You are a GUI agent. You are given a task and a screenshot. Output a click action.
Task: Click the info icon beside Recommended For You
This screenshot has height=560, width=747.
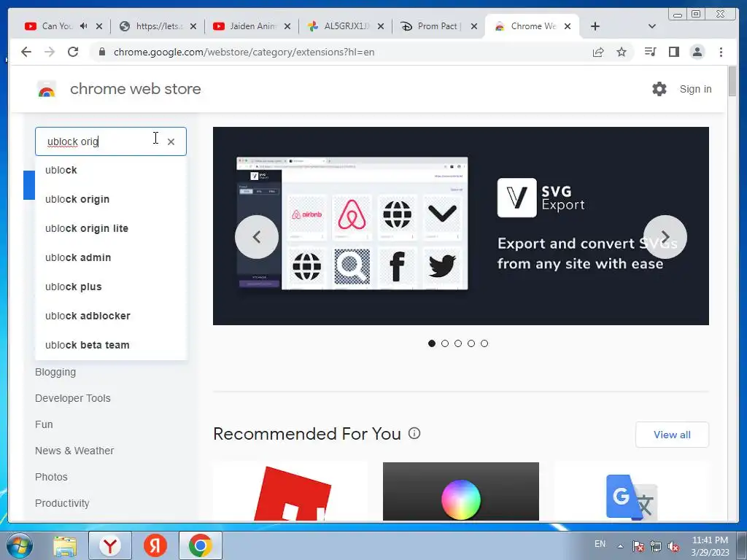point(414,433)
